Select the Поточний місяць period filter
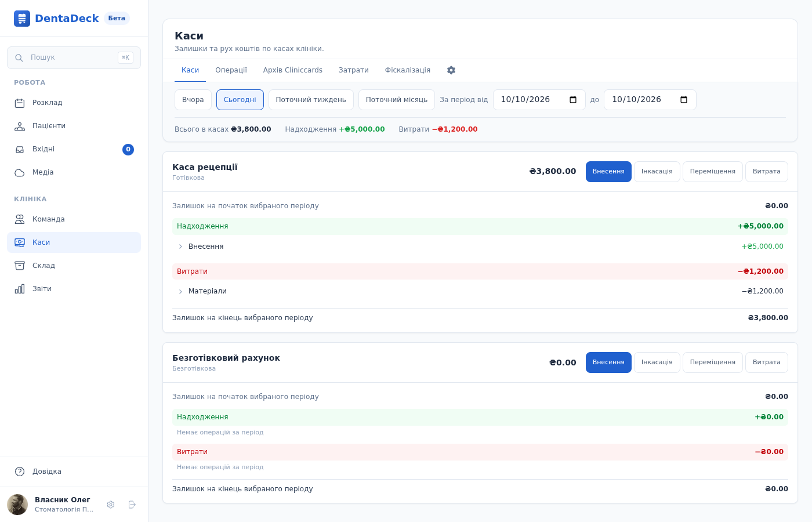 [x=397, y=100]
